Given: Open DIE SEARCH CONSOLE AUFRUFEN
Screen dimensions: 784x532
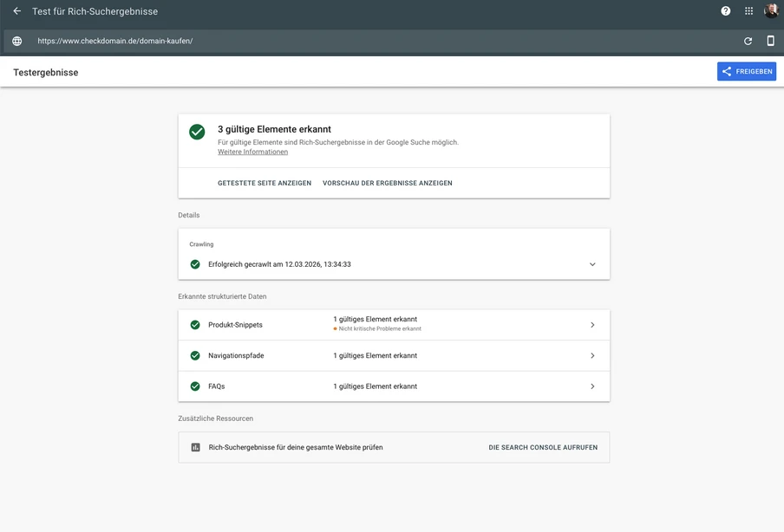Looking at the screenshot, I should [x=543, y=447].
